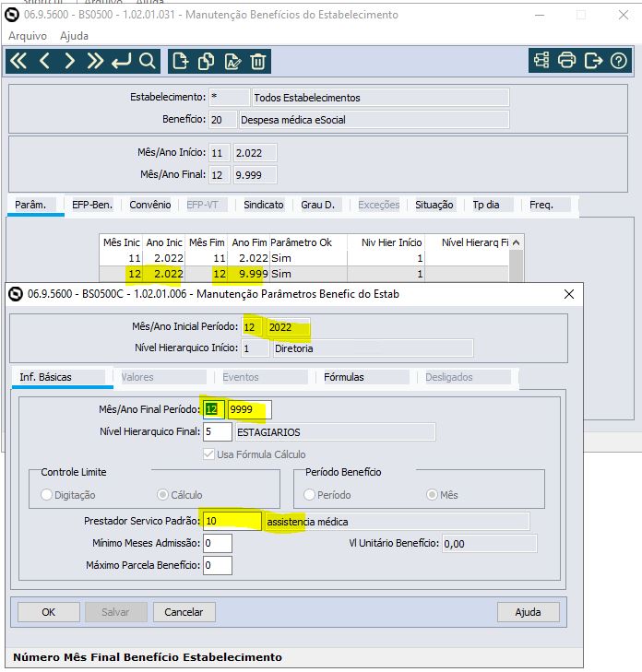Open the Sindicato tab
This screenshot has width=642, height=672.
(264, 205)
